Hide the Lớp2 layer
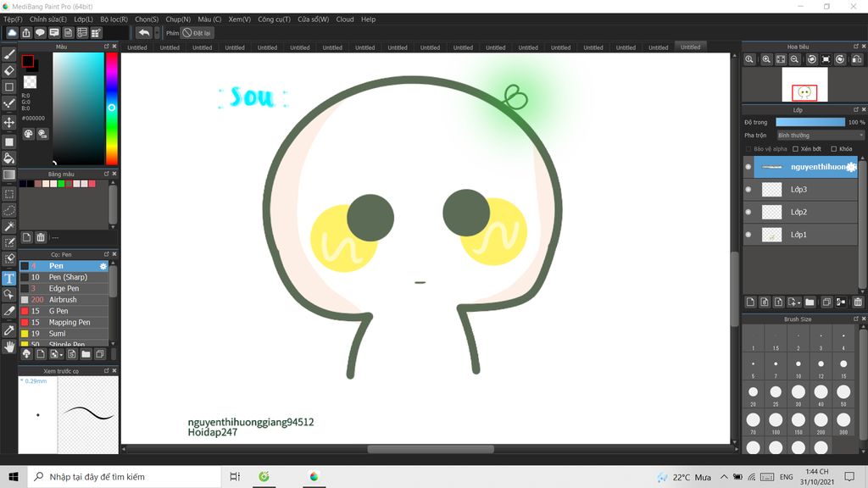This screenshot has width=868, height=488. point(748,212)
